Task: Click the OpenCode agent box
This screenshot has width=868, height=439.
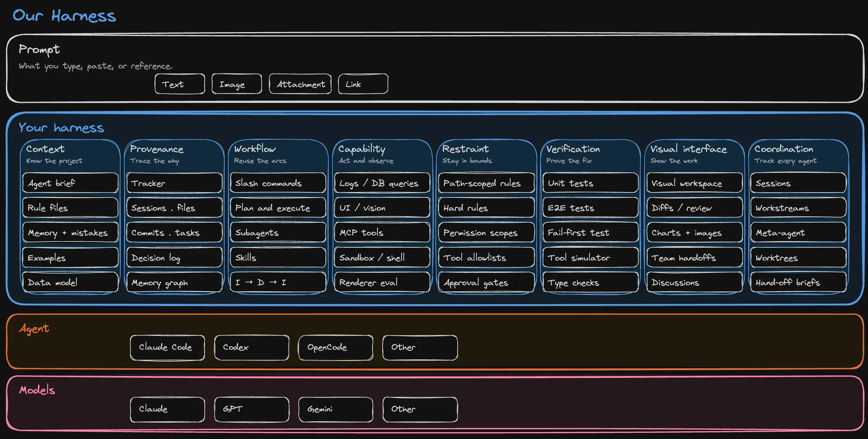Action: (336, 347)
